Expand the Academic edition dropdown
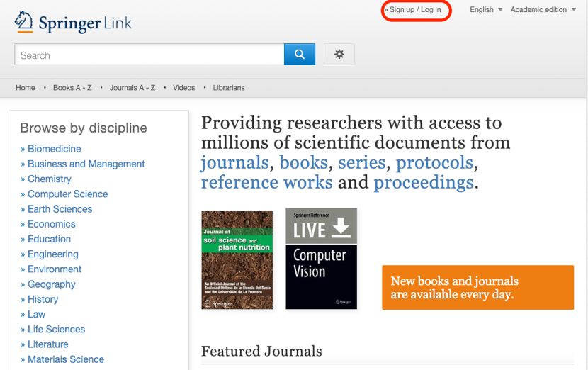Screen dimensions: 588x370 click(x=543, y=10)
